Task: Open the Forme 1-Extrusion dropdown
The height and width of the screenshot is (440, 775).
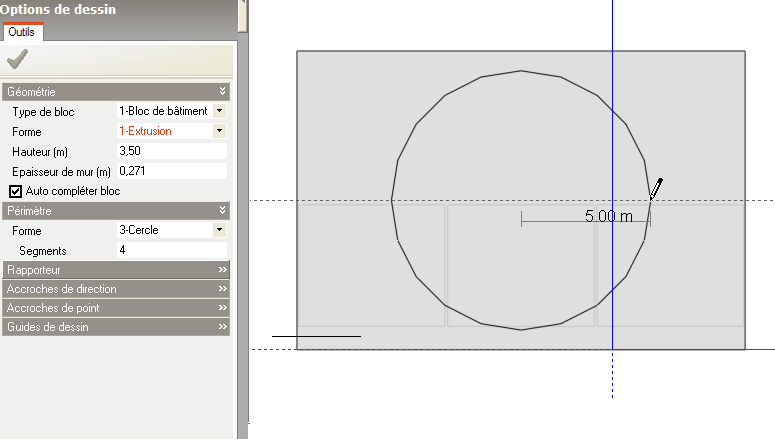Action: (219, 131)
